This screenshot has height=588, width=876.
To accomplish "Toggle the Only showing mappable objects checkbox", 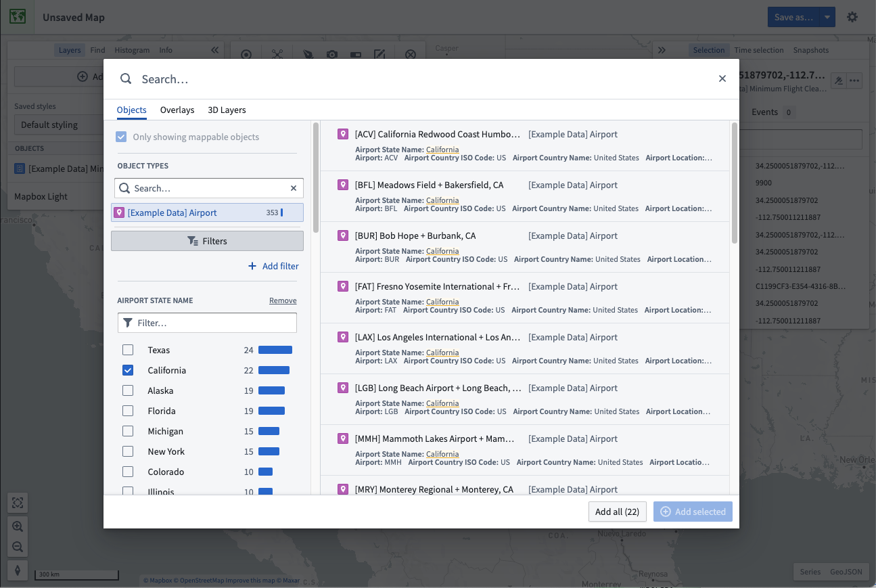I will (x=121, y=137).
